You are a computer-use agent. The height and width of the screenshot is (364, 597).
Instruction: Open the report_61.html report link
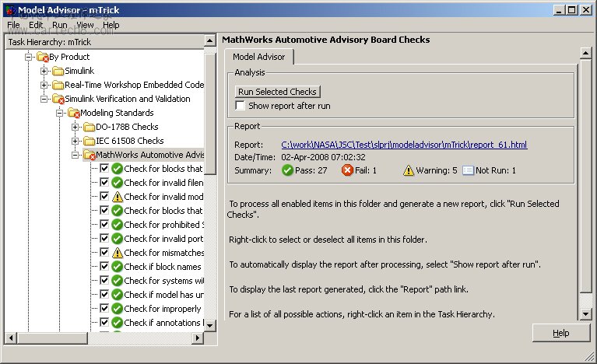(x=404, y=145)
